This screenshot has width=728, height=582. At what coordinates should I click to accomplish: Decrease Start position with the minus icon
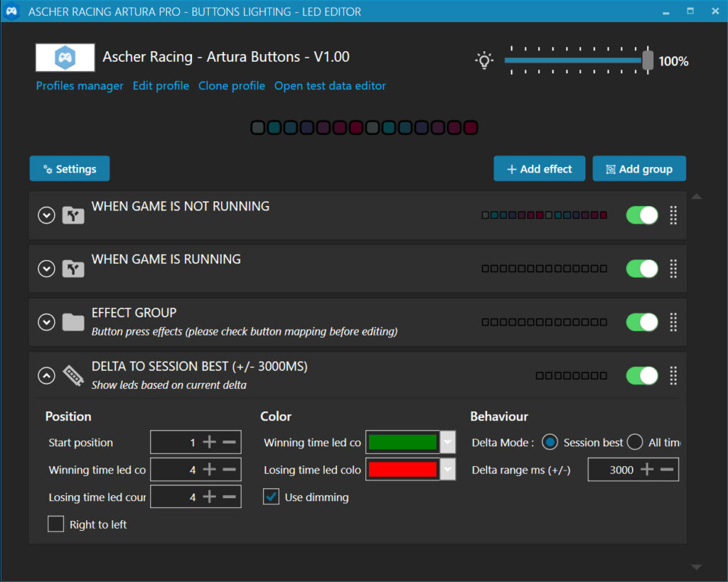point(230,442)
